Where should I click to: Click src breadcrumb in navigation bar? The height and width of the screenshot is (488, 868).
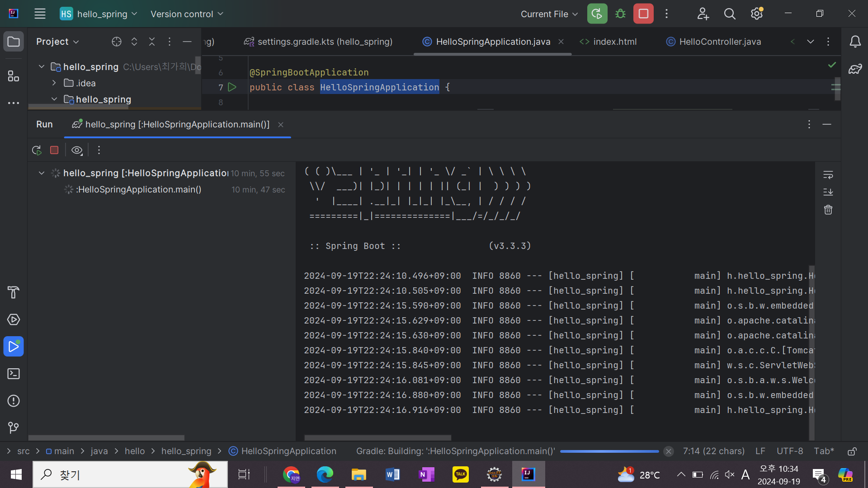coord(23,451)
